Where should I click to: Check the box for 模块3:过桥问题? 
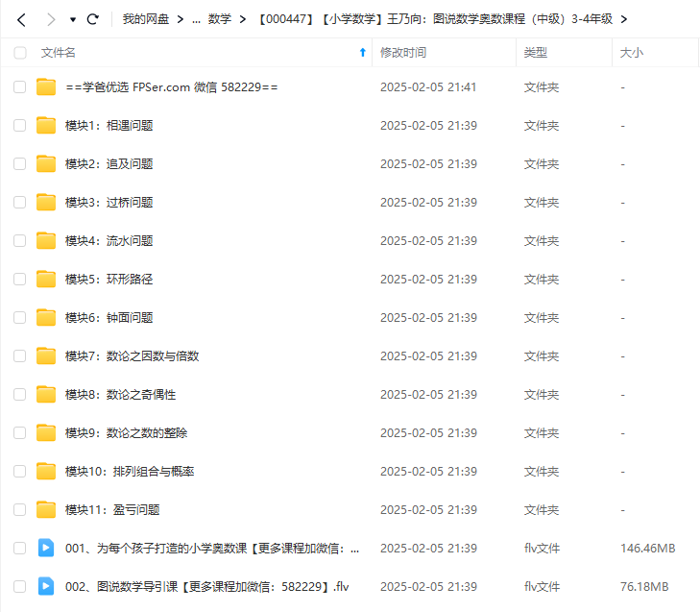[19, 202]
